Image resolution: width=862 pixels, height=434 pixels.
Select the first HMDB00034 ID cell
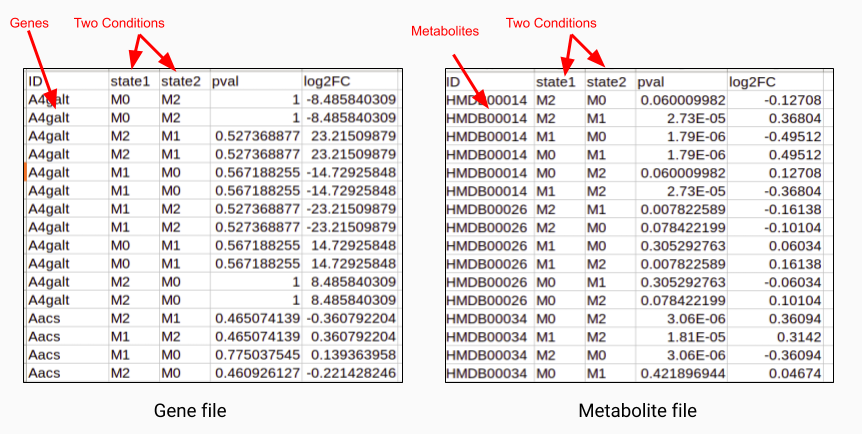click(x=487, y=318)
